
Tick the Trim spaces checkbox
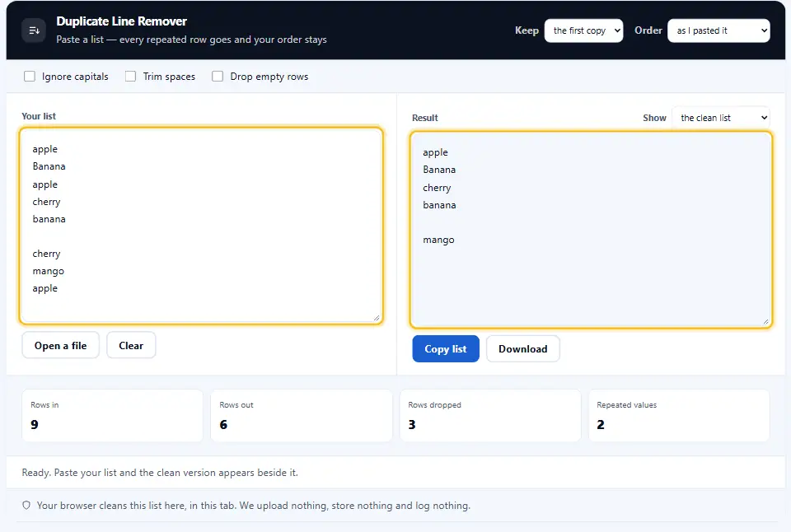tap(131, 76)
